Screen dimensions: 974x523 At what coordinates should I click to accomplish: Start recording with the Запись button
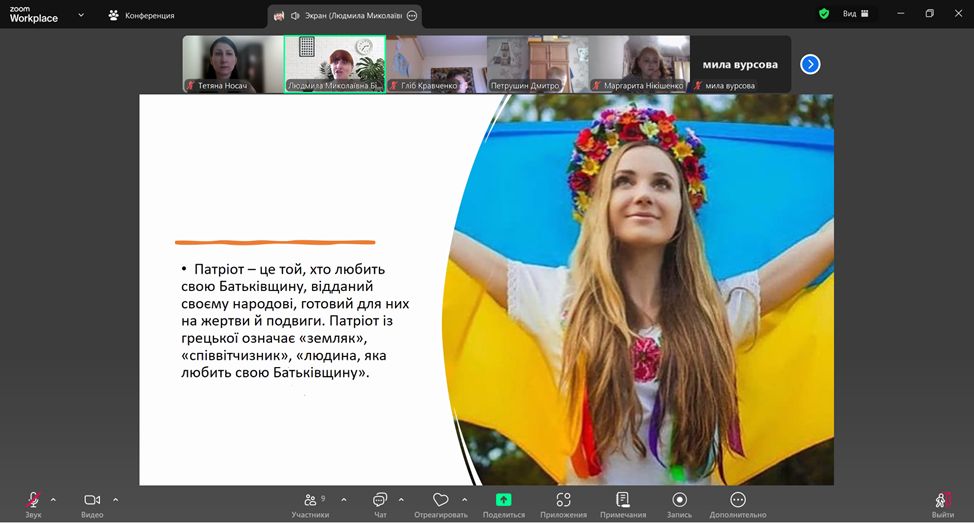(679, 500)
